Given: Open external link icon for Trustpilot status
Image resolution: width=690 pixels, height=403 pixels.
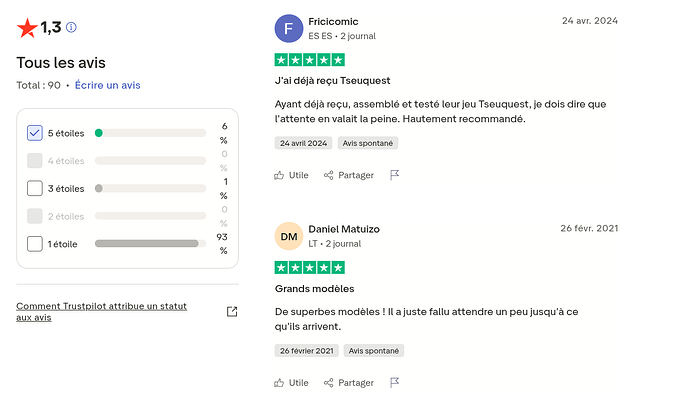Looking at the screenshot, I should tap(232, 311).
